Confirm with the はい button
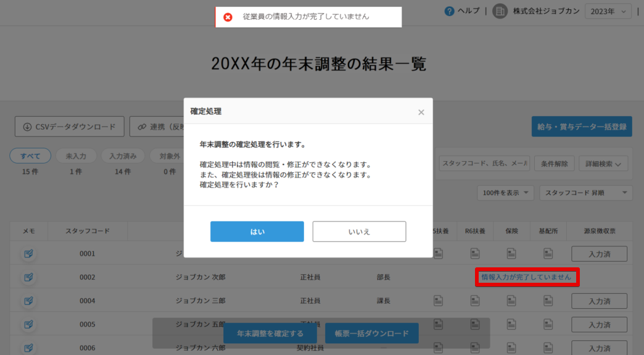This screenshot has width=644, height=355. pyautogui.click(x=257, y=232)
